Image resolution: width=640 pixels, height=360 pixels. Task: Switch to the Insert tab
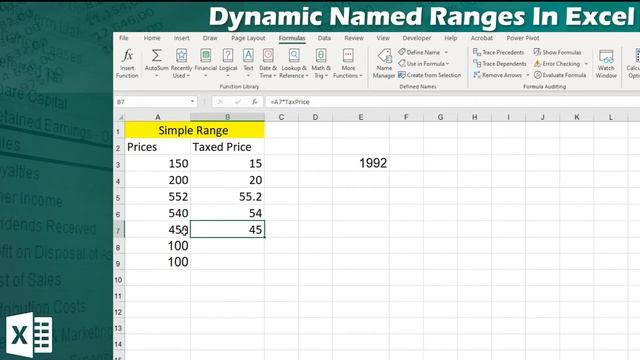(182, 38)
